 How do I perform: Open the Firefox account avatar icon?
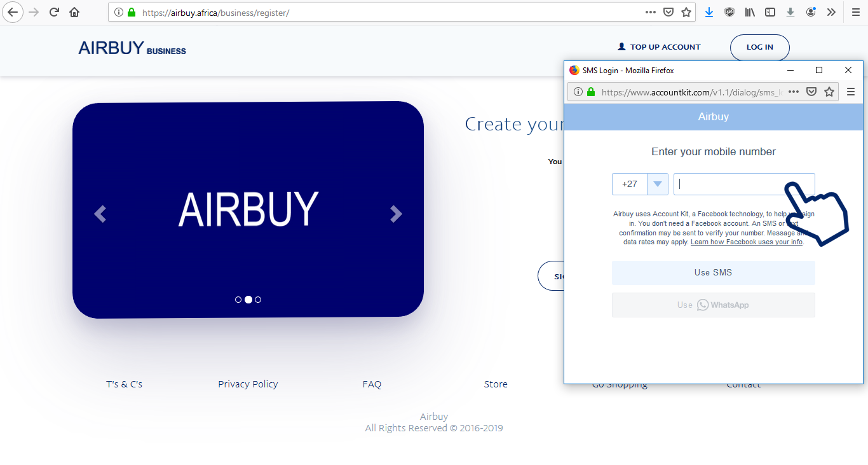811,12
